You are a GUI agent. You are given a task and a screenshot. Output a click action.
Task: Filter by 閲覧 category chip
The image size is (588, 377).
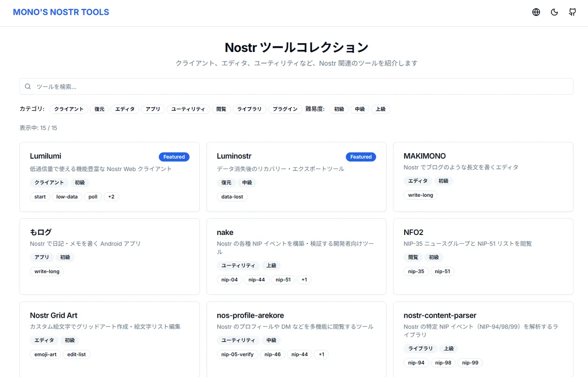tap(221, 109)
